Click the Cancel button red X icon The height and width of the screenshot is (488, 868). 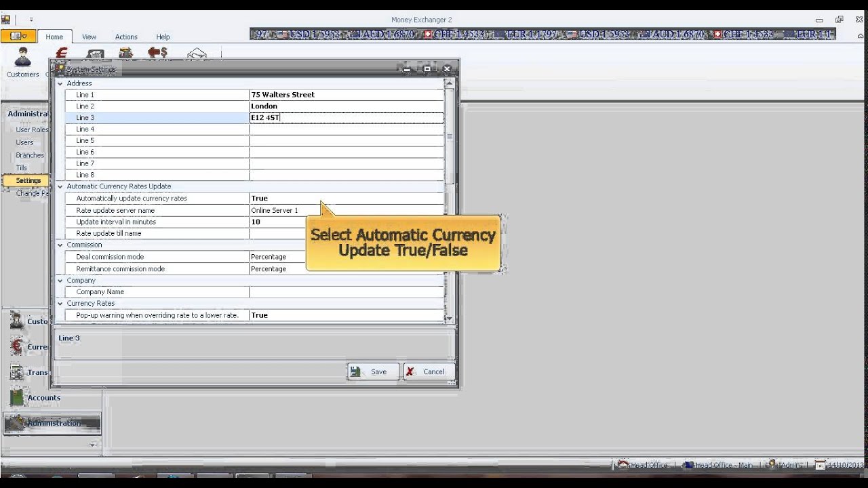pos(411,371)
